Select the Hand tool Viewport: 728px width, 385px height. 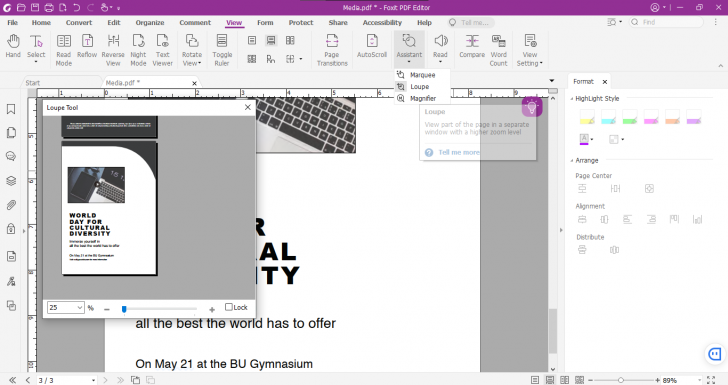(x=13, y=46)
